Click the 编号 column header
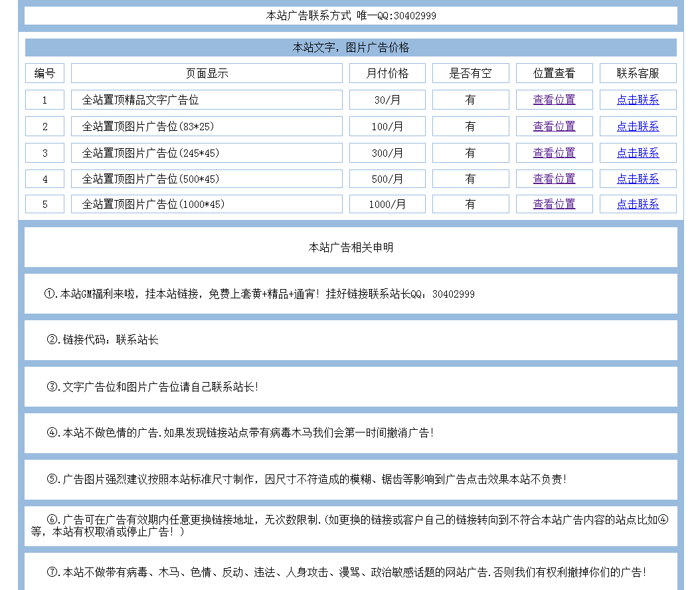Viewport: 700px width, 590px height. (44, 73)
